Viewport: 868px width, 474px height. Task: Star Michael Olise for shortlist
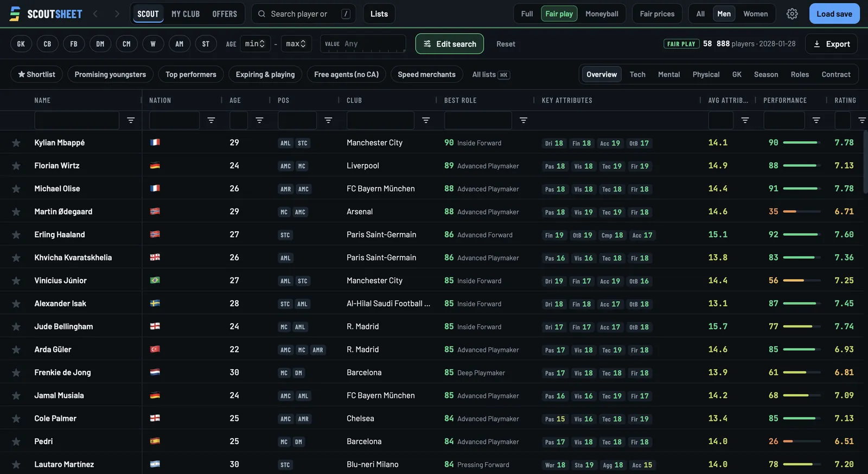(x=16, y=189)
